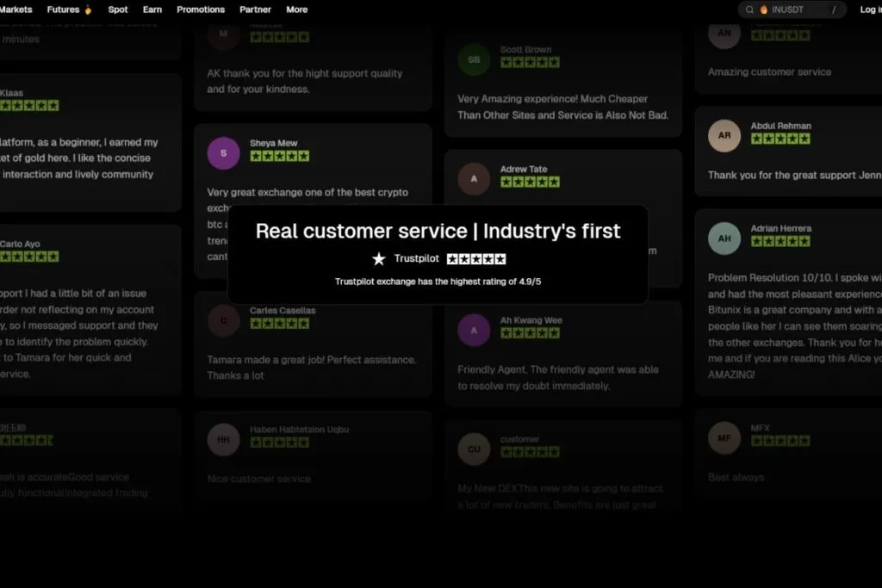Click the Trustpilot star logo
Screen dimensions: 882x588
[379, 258]
